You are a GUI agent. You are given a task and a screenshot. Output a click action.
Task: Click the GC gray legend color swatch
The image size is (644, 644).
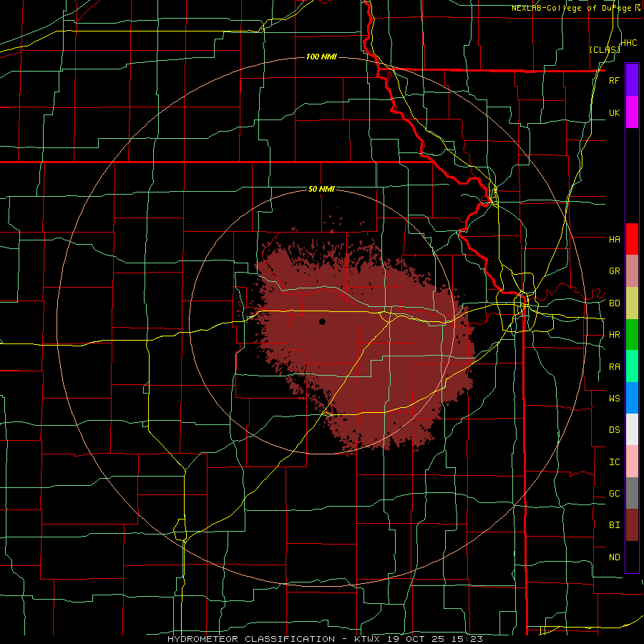click(x=632, y=493)
